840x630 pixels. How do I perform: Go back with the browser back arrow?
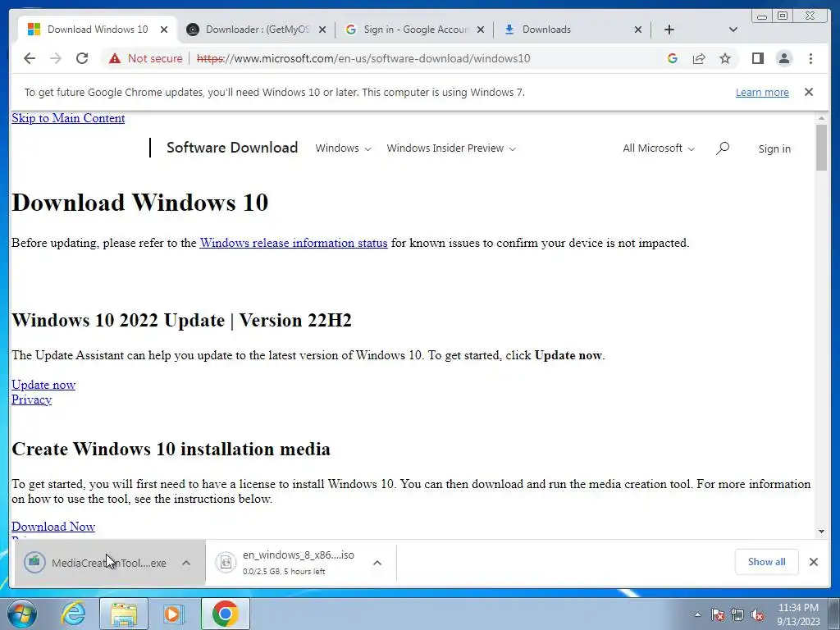tap(30, 58)
